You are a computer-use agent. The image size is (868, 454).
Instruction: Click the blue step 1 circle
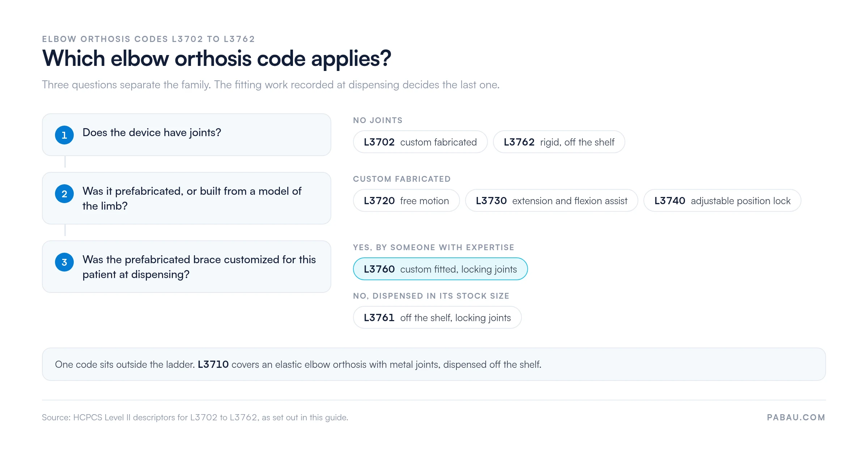click(64, 135)
